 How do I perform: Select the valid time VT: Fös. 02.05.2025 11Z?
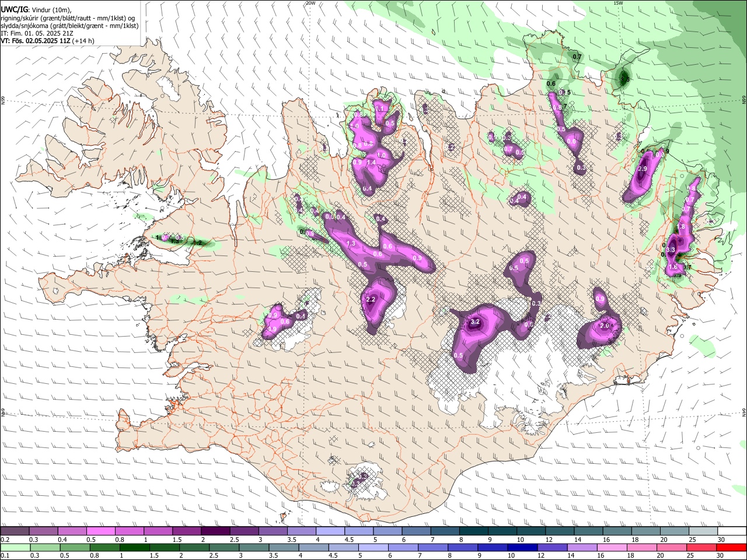coord(36,41)
